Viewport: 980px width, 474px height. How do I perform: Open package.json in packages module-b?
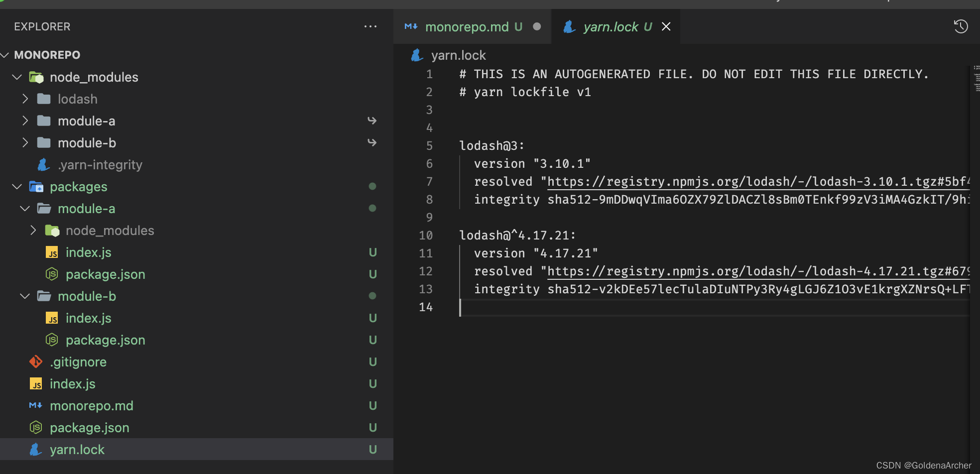[x=106, y=340]
